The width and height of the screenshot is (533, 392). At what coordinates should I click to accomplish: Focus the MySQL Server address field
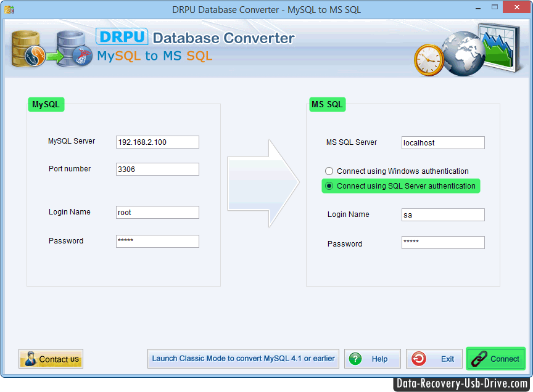[x=157, y=142]
